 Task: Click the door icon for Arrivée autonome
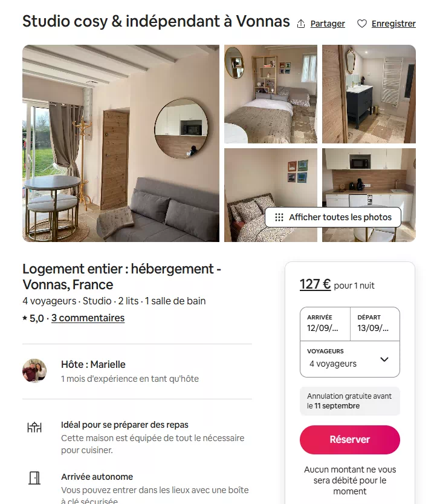tap(34, 478)
